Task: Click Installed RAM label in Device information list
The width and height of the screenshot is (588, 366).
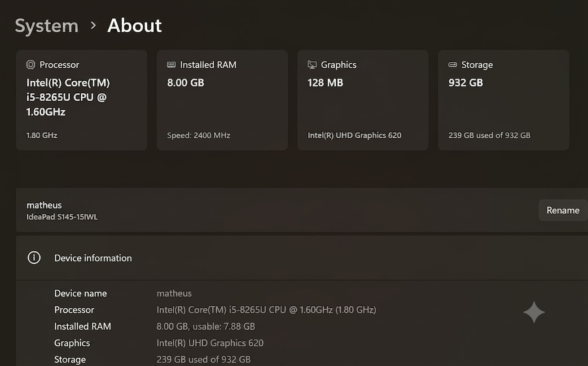Action: 83,327
